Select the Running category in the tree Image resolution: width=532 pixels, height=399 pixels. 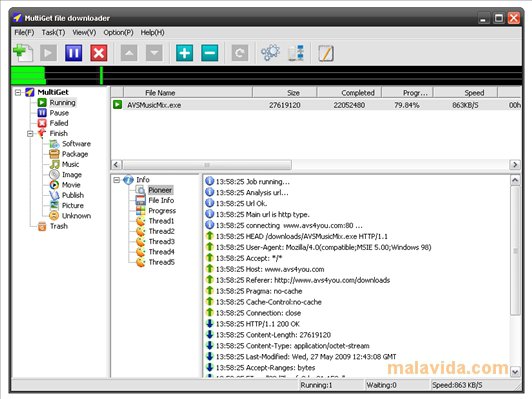point(62,102)
